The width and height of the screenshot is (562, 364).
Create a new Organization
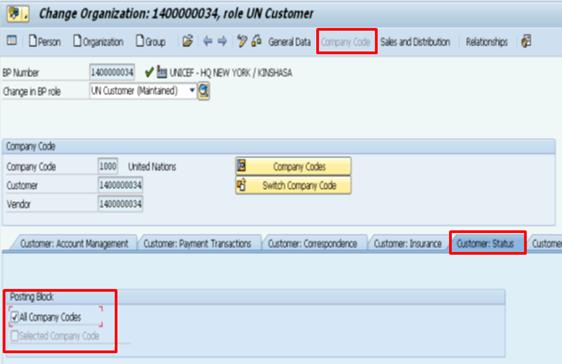[x=98, y=42]
